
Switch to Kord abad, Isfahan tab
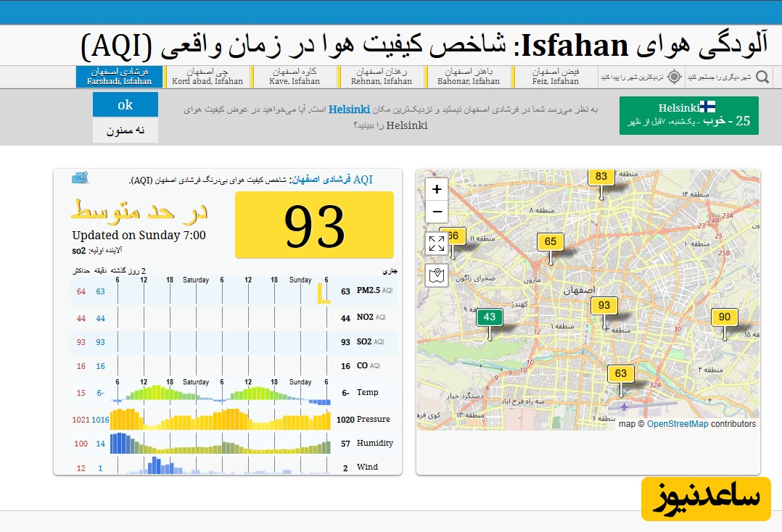[x=207, y=77]
